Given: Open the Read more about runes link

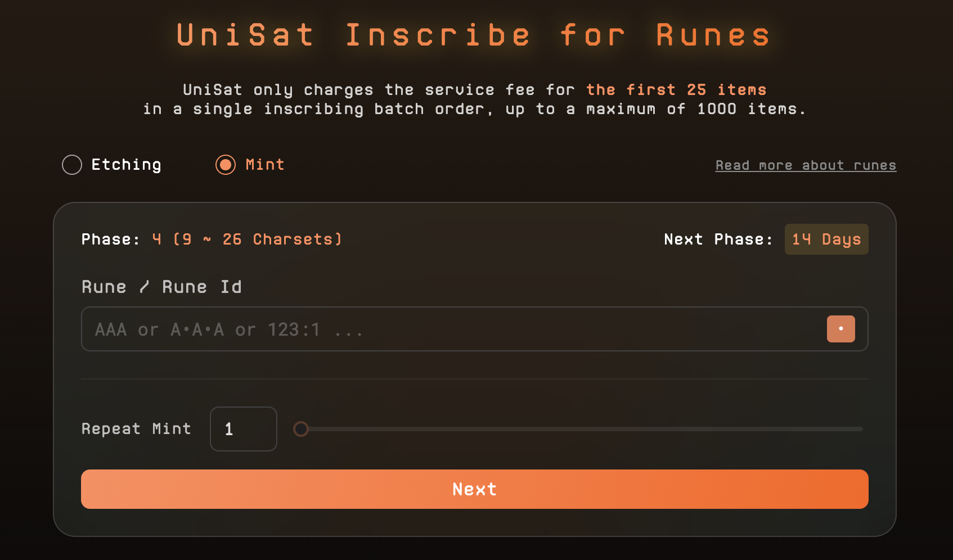Looking at the screenshot, I should 805,165.
